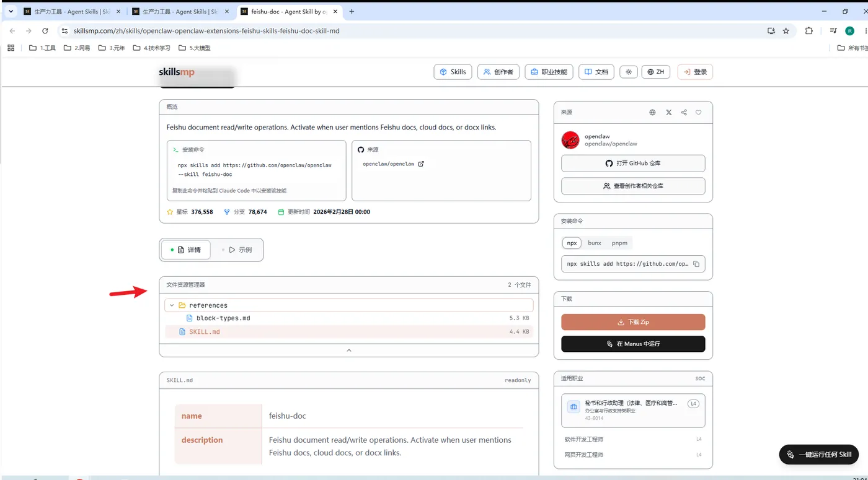Click the openclaw/openclaw source link in overview
Viewport: 868px width, 480px height.
[x=389, y=164]
